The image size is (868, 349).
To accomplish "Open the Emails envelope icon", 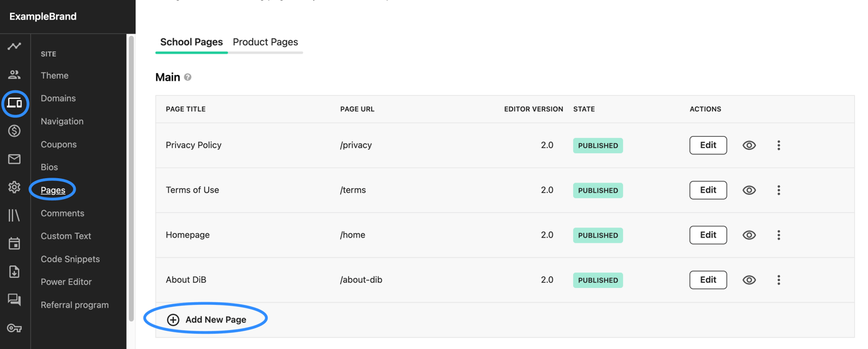I will coord(14,159).
